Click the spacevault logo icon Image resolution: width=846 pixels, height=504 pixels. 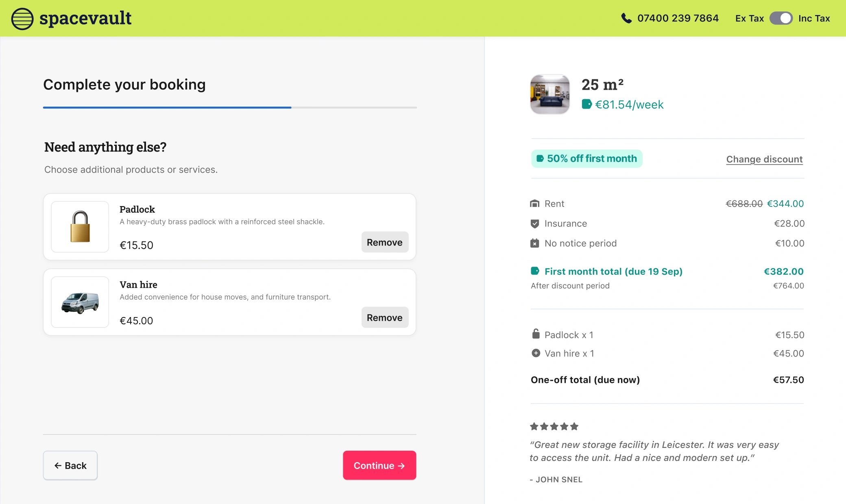pyautogui.click(x=22, y=18)
